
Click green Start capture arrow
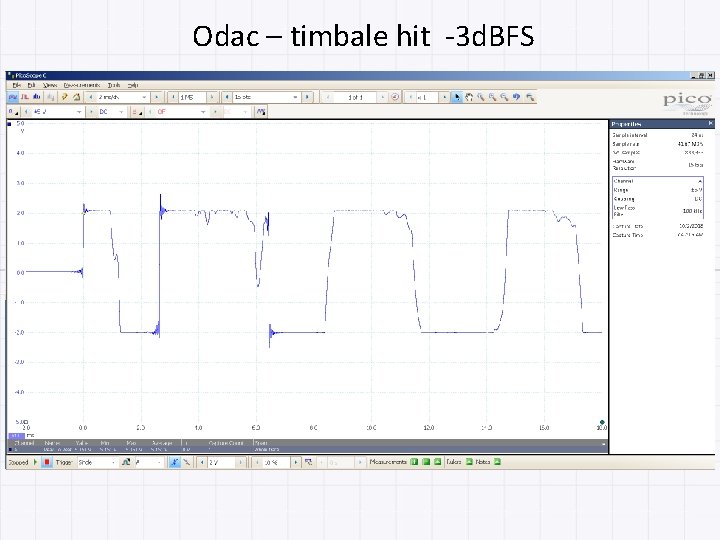[x=35, y=462]
